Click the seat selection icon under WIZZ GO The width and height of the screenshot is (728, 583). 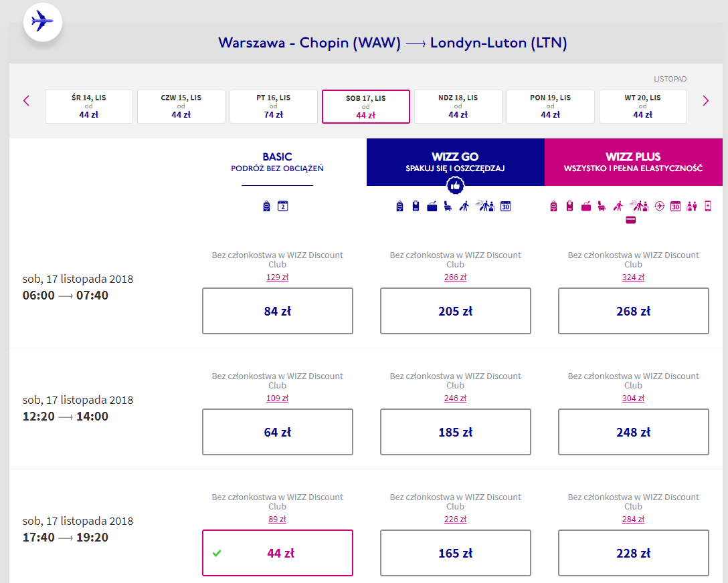click(448, 206)
